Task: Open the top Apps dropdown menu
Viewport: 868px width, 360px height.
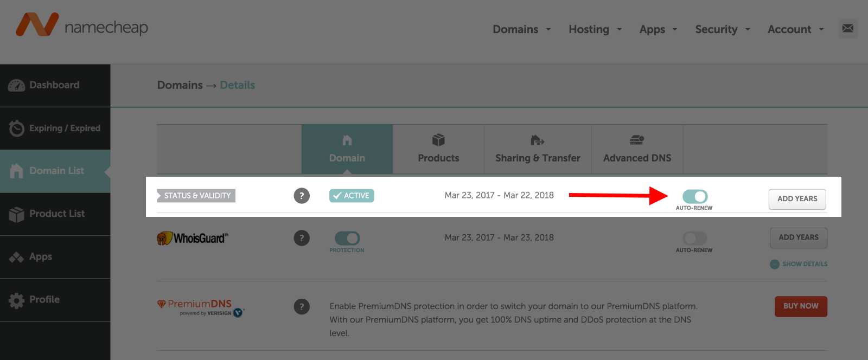Action: [658, 29]
